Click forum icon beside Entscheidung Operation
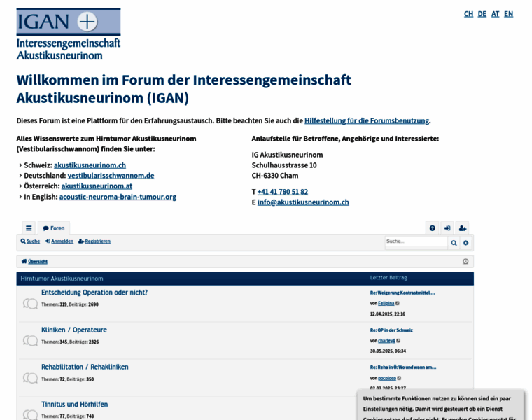The image size is (532, 420). click(x=30, y=303)
